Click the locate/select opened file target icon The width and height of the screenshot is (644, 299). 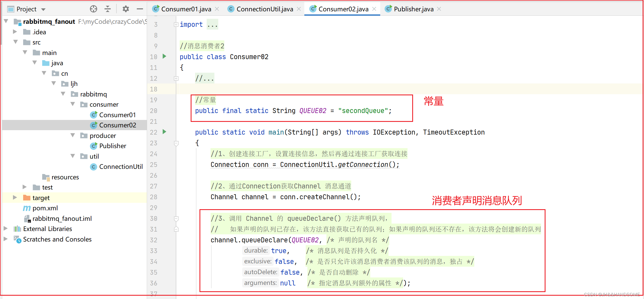[94, 9]
